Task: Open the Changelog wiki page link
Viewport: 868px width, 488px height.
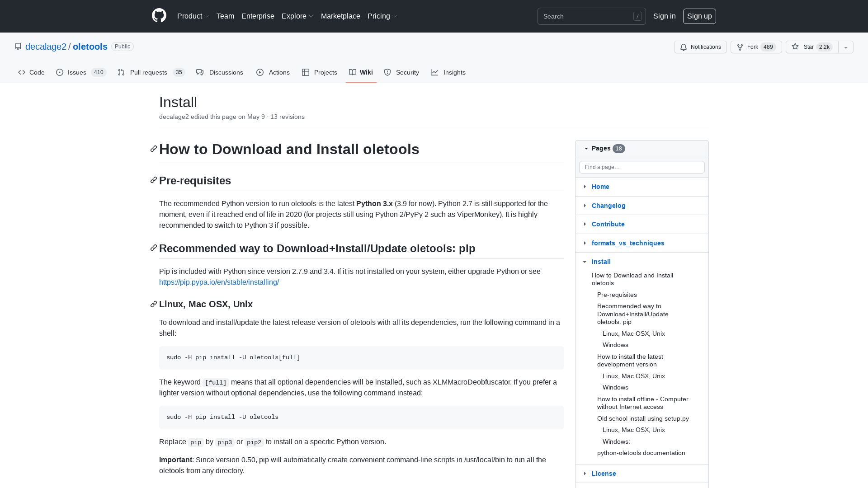Action: 609,206
